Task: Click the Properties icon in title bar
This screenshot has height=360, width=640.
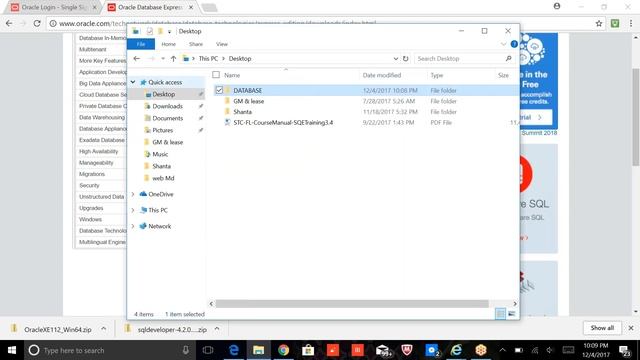Action: (x=150, y=31)
